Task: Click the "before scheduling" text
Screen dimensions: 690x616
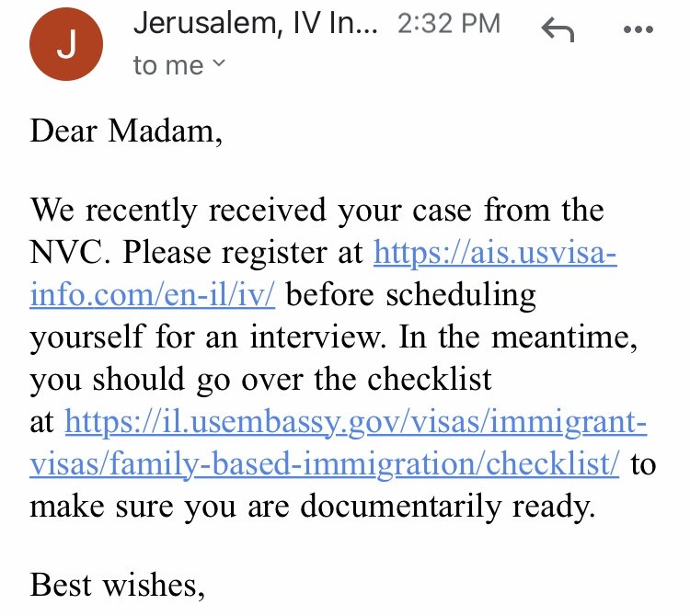Action: tap(411, 294)
